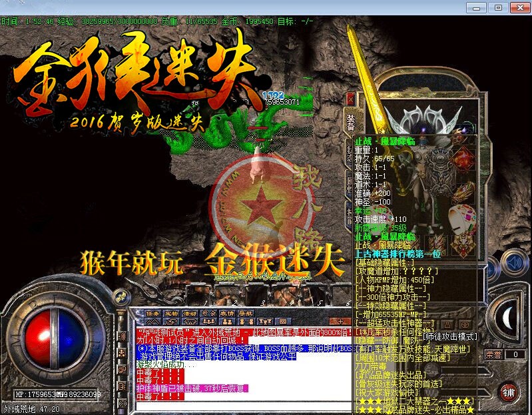Toggle the blue speaker sound button
532x415 pixels.
tap(515, 262)
